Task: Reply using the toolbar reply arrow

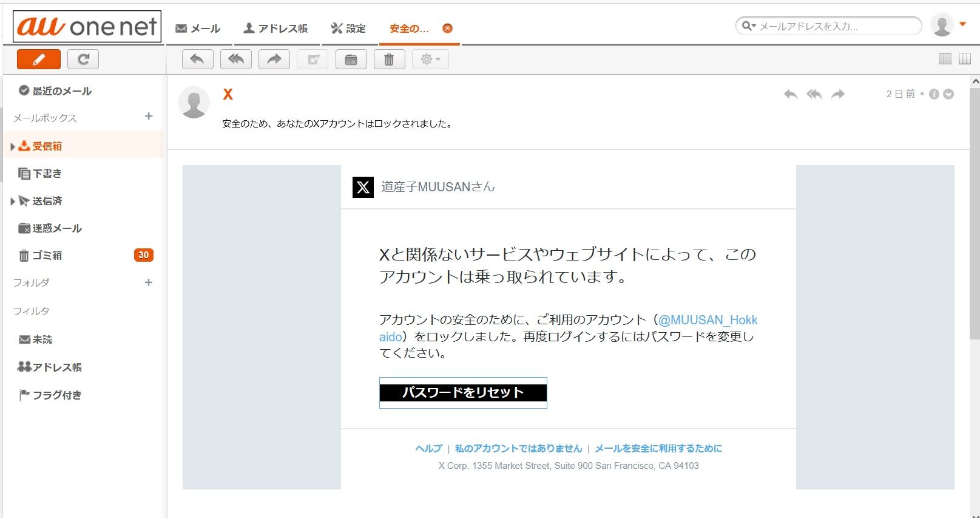Action: pyautogui.click(x=197, y=60)
